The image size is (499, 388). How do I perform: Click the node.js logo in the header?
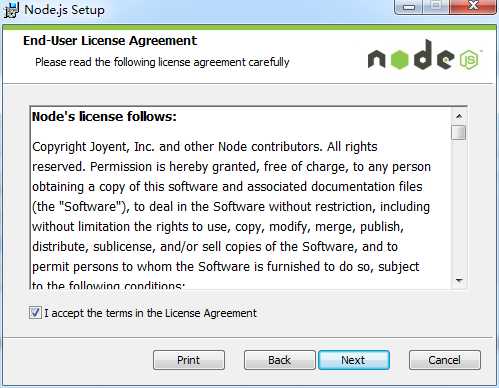pyautogui.click(x=425, y=55)
